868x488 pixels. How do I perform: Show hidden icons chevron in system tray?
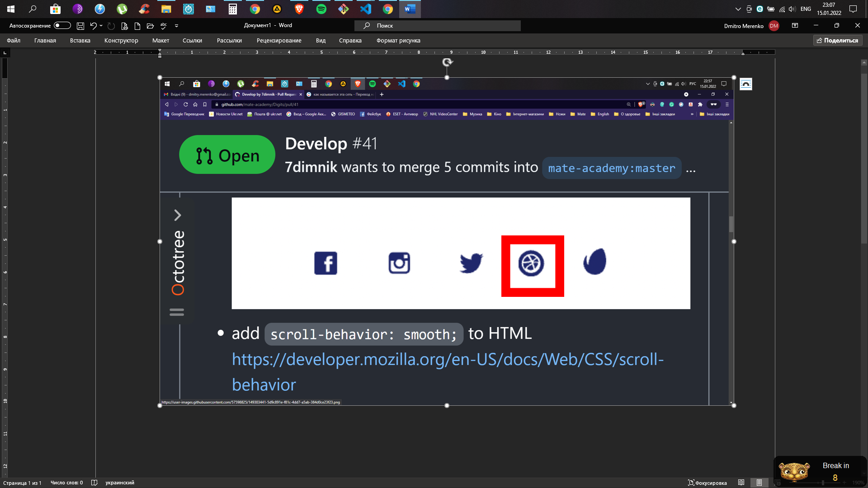[x=738, y=9]
